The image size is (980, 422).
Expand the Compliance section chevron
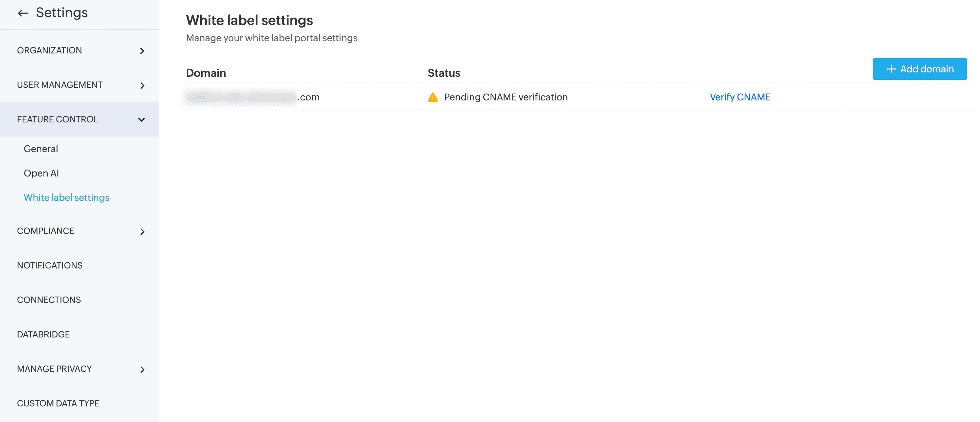pyautogui.click(x=142, y=231)
